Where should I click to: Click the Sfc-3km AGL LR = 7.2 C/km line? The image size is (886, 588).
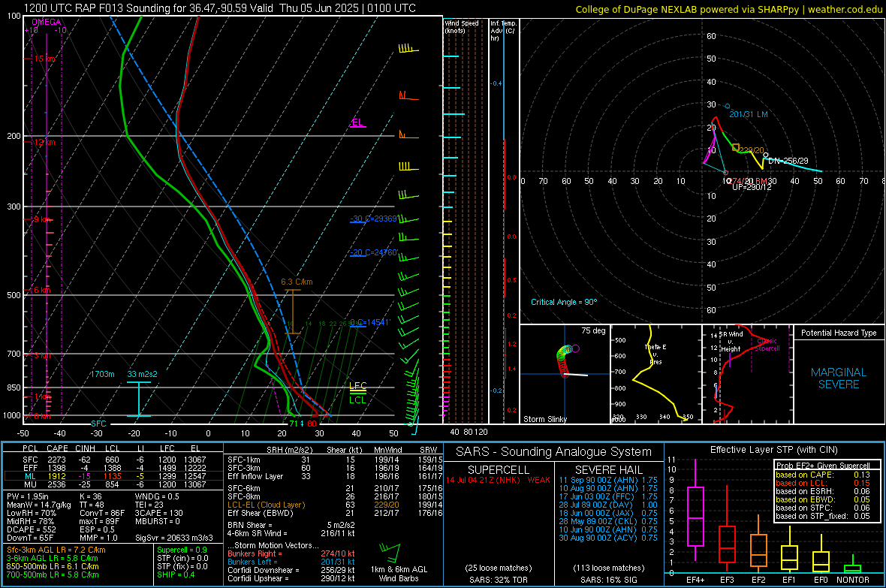56,550
